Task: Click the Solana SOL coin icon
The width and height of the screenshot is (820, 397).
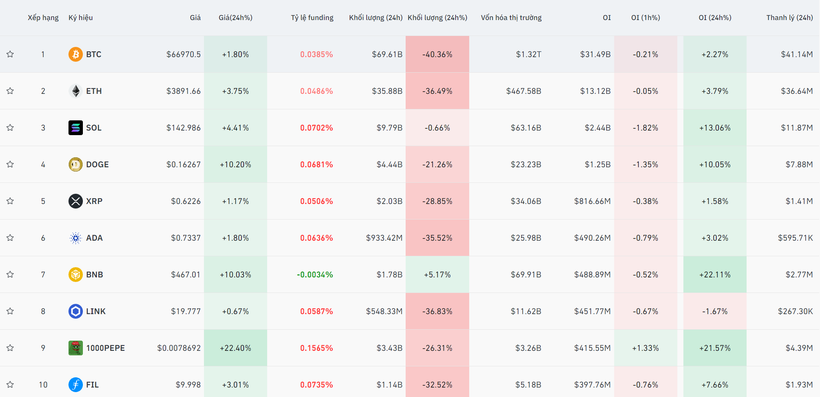Action: coord(75,128)
